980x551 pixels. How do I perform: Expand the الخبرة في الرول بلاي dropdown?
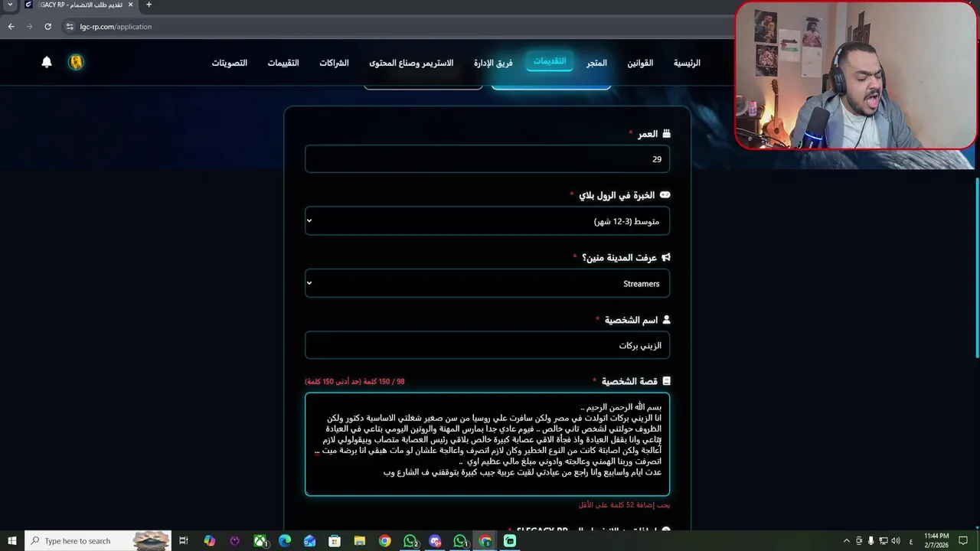tap(487, 221)
